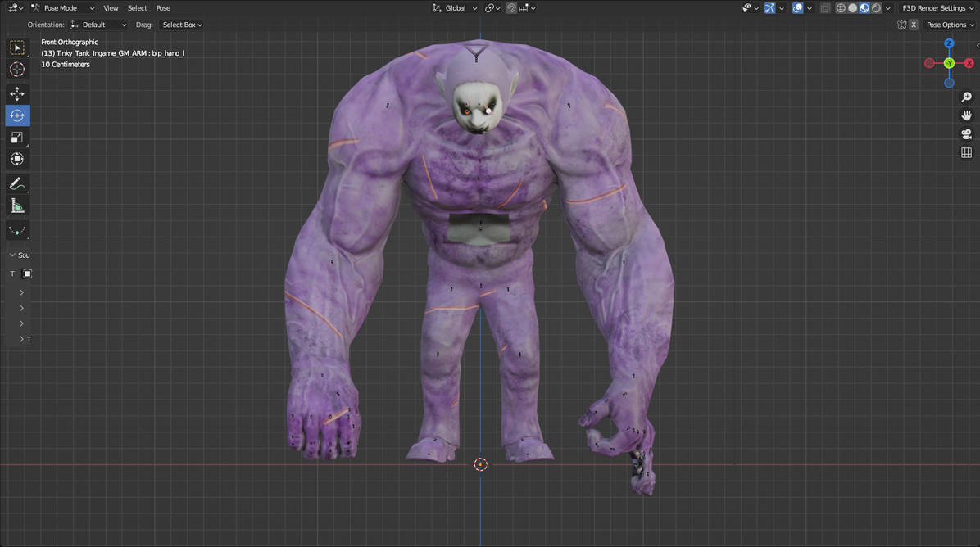Viewport: 980px width, 547px height.
Task: Toggle X-axis mirror pose option
Action: [x=914, y=25]
